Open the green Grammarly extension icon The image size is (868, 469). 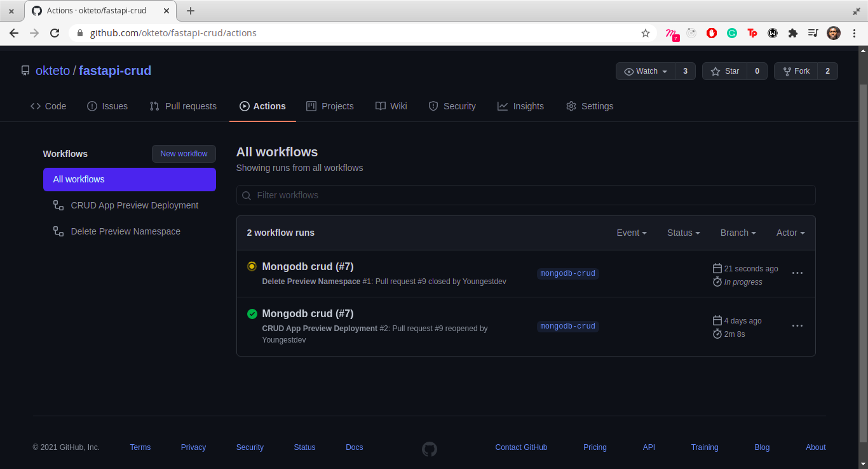pyautogui.click(x=732, y=33)
